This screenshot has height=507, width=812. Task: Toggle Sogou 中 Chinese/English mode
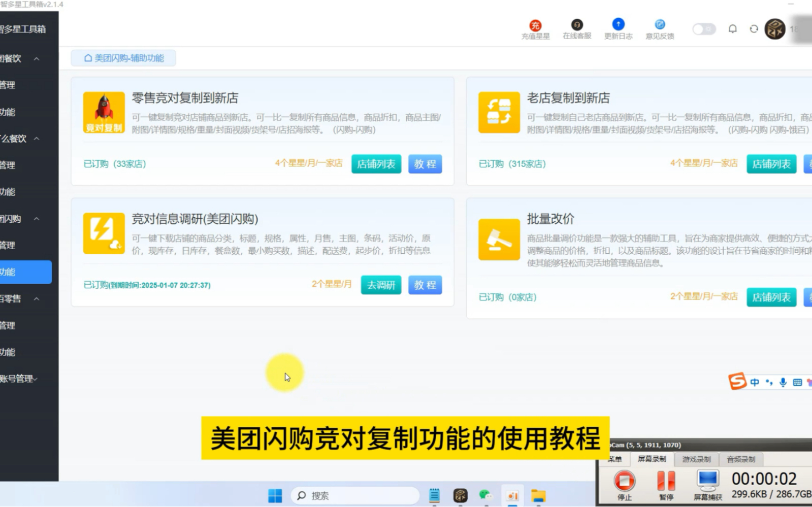[x=755, y=383]
